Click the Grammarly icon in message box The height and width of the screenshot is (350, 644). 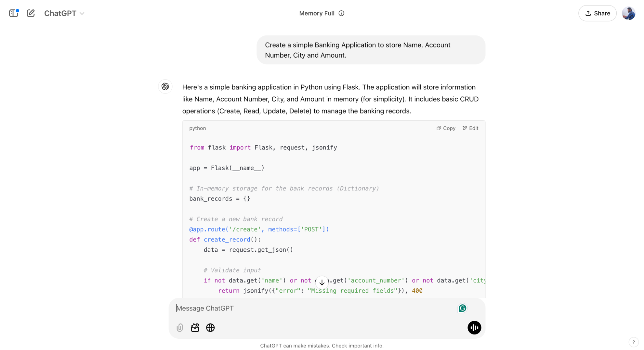[x=462, y=308]
